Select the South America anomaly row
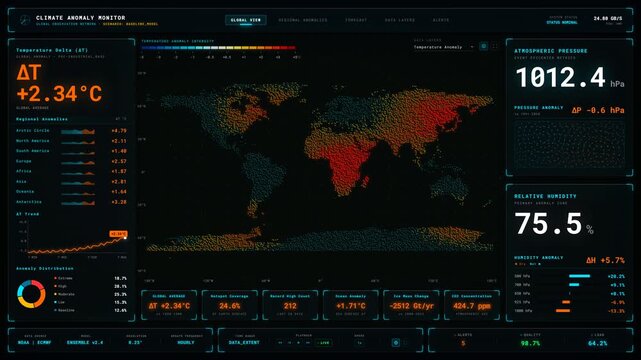Screen dimensions: 641x360 (x=71, y=151)
